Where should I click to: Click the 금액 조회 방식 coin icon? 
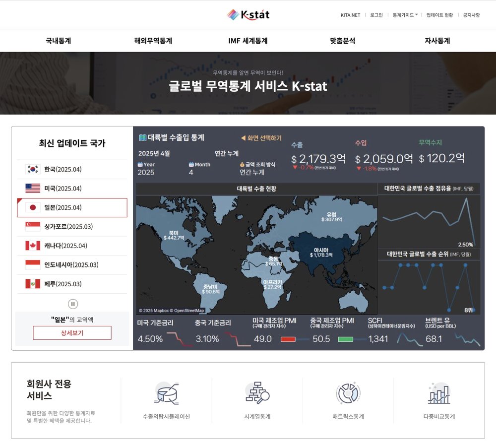point(242,165)
